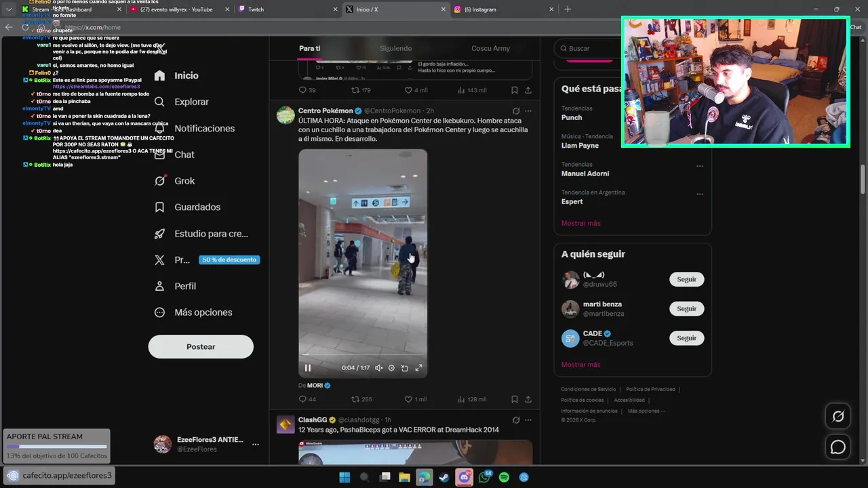The height and width of the screenshot is (488, 868).
Task: Open more options on ClashGG post
Action: pyautogui.click(x=528, y=420)
